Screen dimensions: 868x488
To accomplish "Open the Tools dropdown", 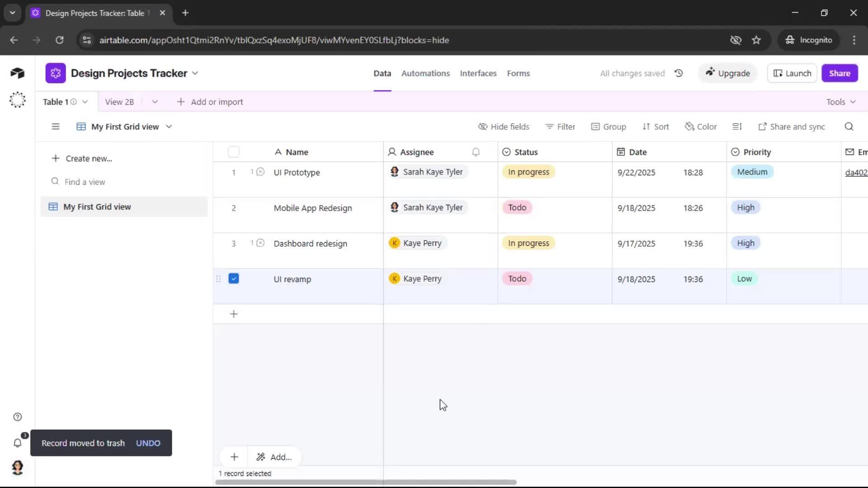I will pos(840,102).
